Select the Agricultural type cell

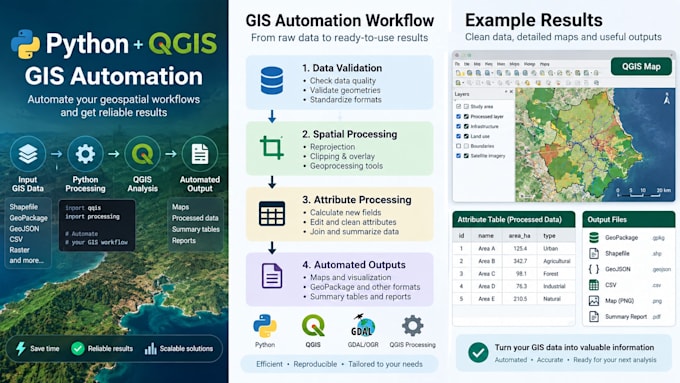[557, 261]
